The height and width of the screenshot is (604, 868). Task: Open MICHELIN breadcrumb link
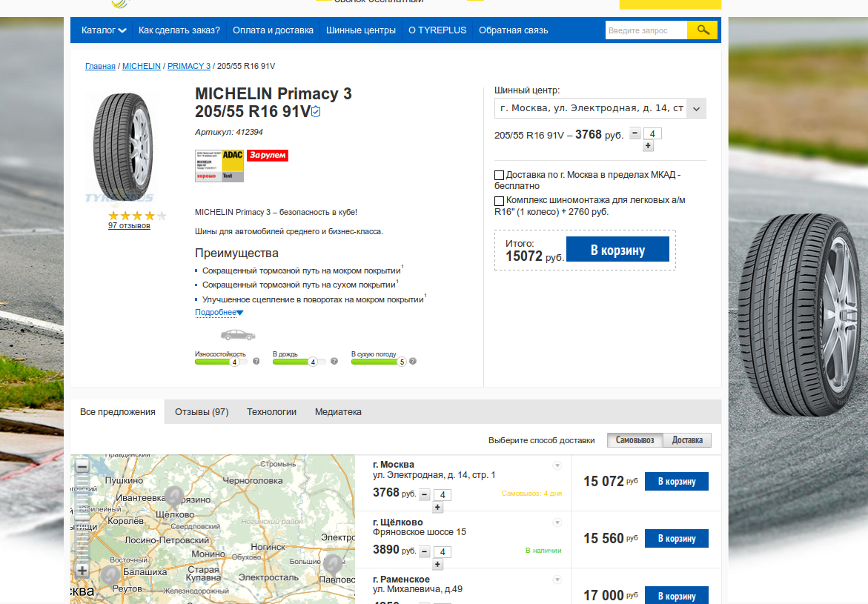click(141, 66)
